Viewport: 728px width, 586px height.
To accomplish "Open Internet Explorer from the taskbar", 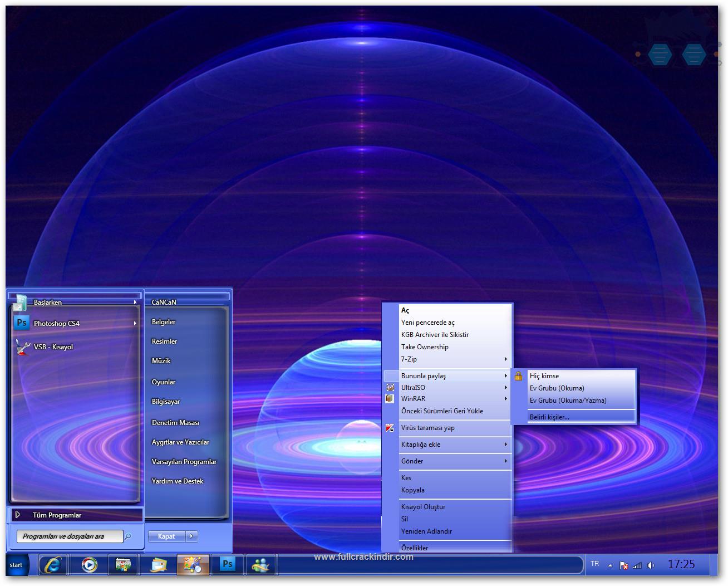I will coord(53,565).
